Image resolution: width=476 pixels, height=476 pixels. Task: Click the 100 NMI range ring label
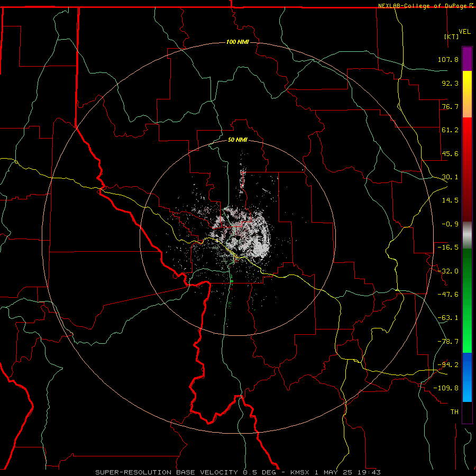(x=237, y=42)
